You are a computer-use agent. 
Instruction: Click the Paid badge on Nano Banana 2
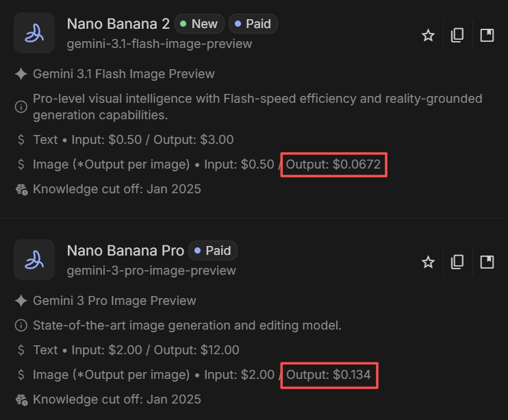(253, 24)
